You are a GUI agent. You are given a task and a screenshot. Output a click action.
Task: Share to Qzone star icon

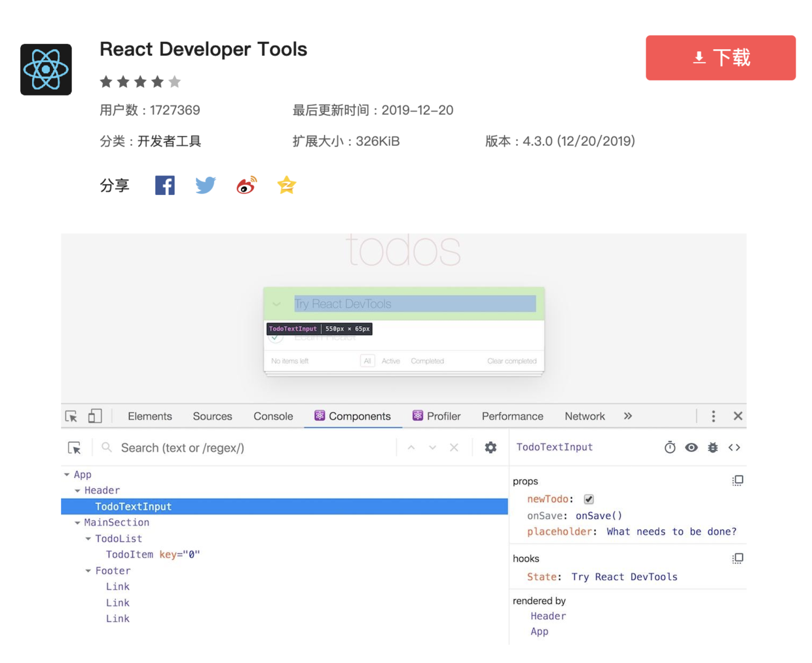[x=286, y=186]
